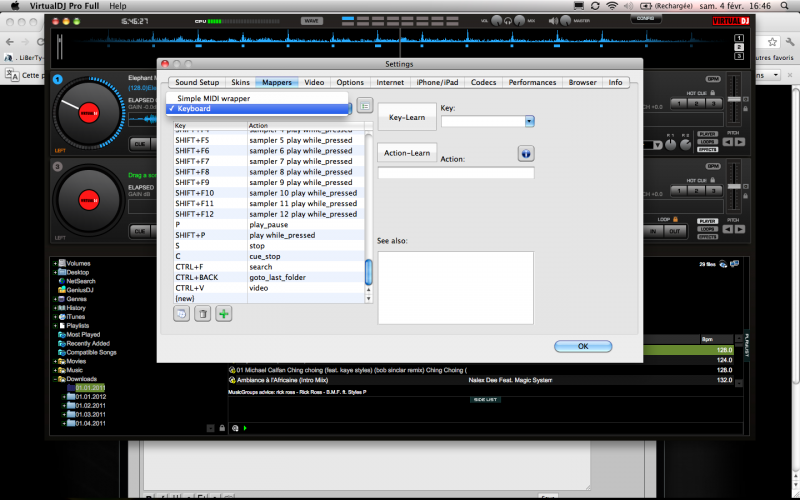The height and width of the screenshot is (500, 800).
Task: Switch to the Sound Setup tab
Action: point(195,82)
